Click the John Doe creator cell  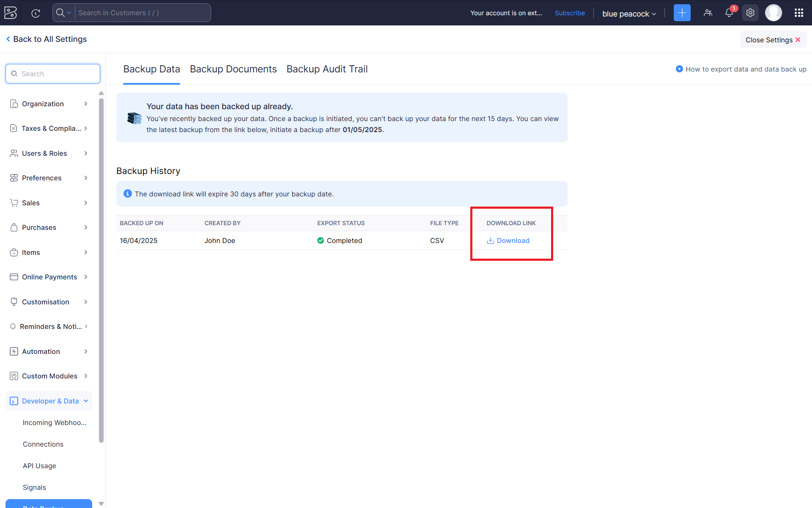(x=220, y=240)
